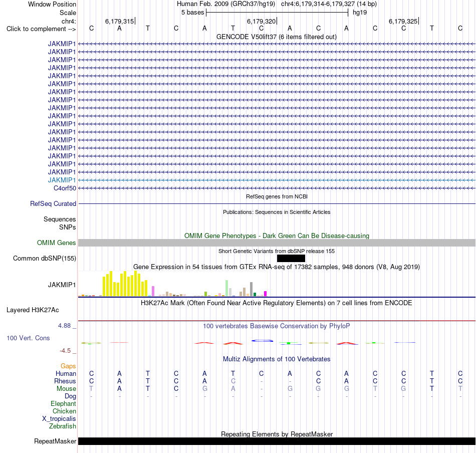Click the tall gray bar in the GTEx chart
476x453 pixels.
tap(252, 289)
